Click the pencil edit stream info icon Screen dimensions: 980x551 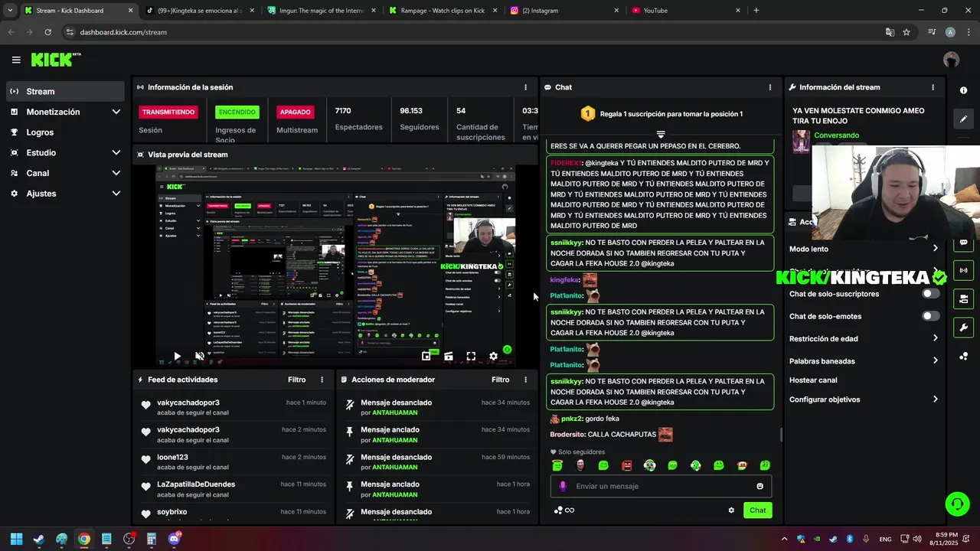[x=963, y=119]
